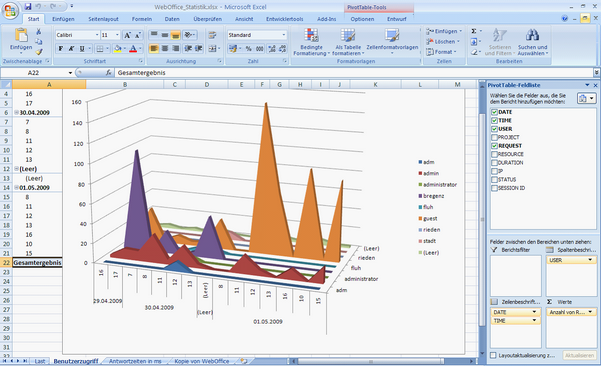Open Sortieren und Filtern
This screenshot has height=366, width=601.
pyautogui.click(x=500, y=42)
